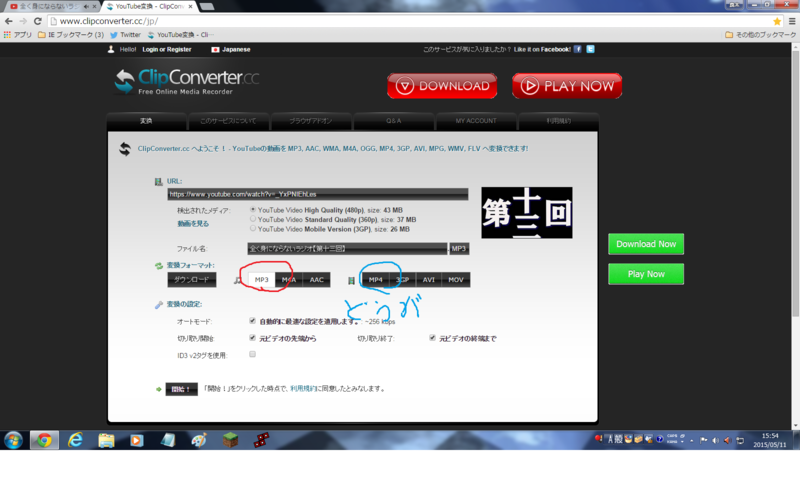
Task: Click the Facebook icon in header
Action: (578, 49)
